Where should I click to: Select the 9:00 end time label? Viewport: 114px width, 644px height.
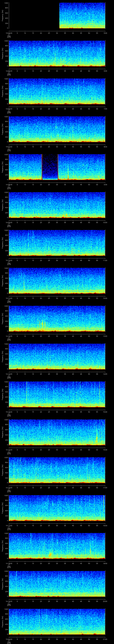pos(105,184)
